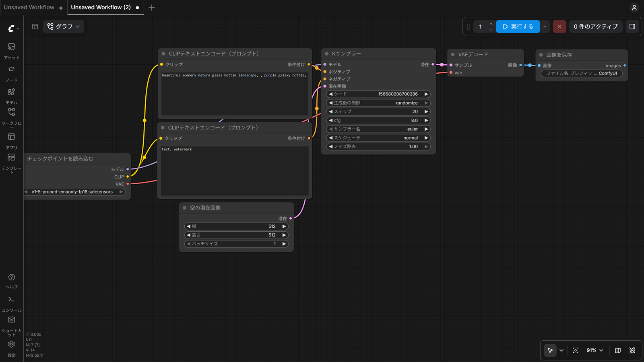This screenshot has height=362, width=644.
Task: Decrease the cfg value arrow
Action: point(331,120)
